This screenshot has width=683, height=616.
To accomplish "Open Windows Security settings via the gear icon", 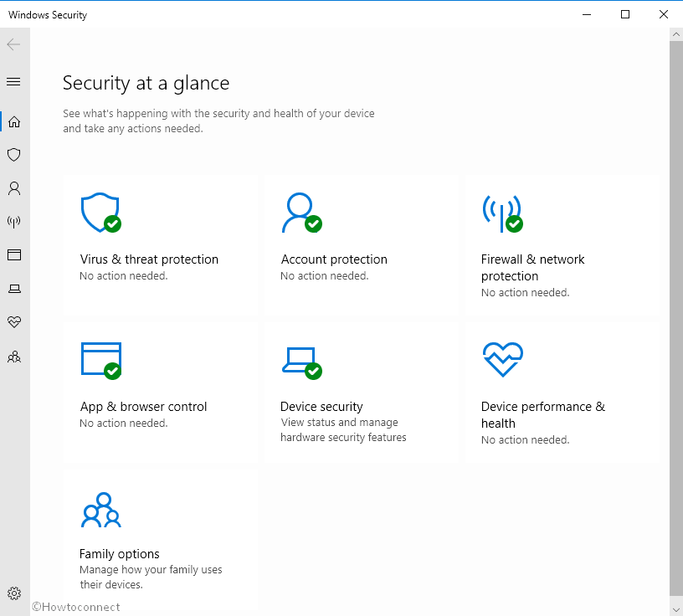I will coord(13,593).
